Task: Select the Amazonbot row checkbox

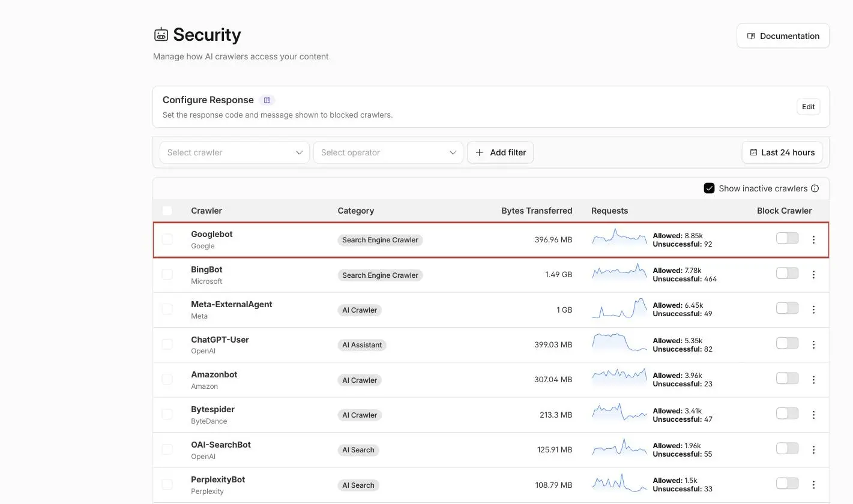Action: [167, 379]
